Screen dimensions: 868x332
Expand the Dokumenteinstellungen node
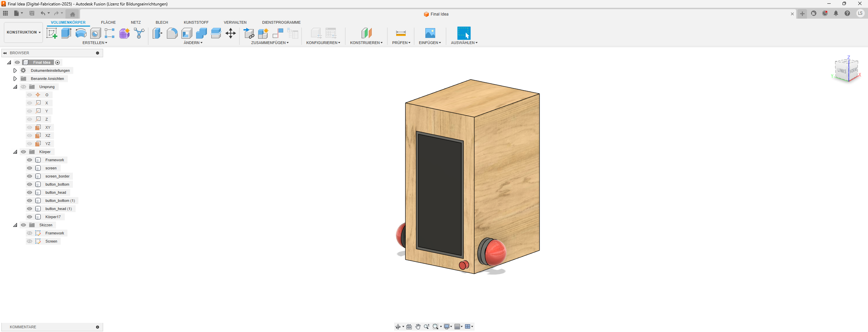(x=15, y=70)
